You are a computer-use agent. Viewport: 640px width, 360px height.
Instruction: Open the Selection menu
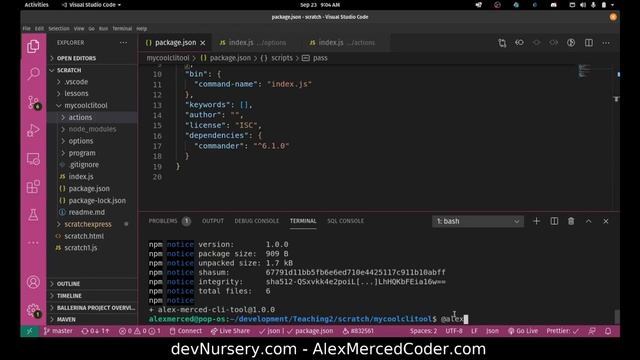click(x=59, y=29)
